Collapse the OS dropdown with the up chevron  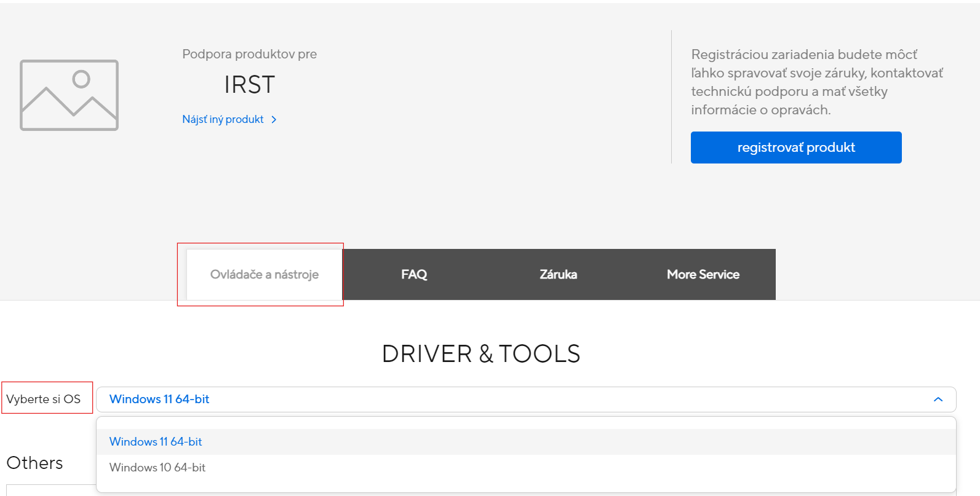pyautogui.click(x=938, y=400)
